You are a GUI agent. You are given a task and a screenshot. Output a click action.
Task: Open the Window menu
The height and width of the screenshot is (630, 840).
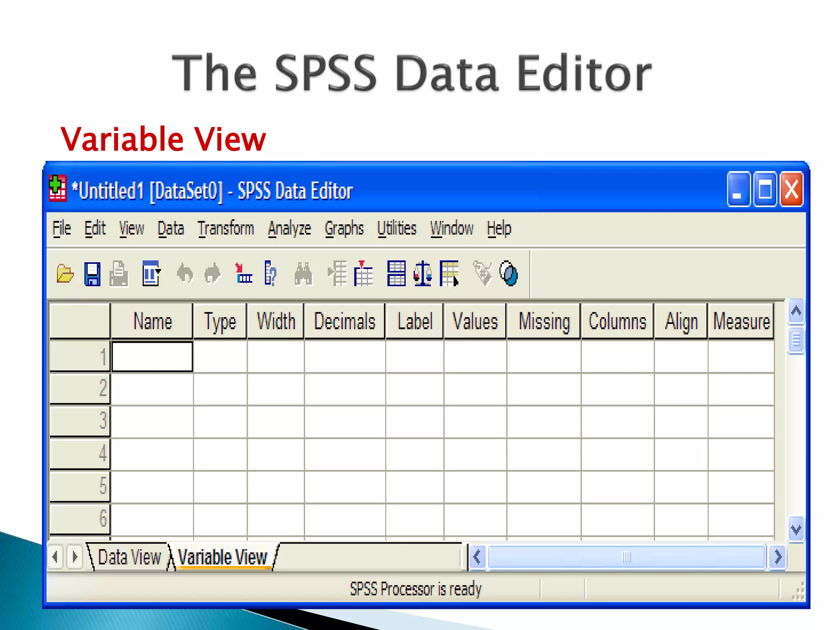(452, 228)
